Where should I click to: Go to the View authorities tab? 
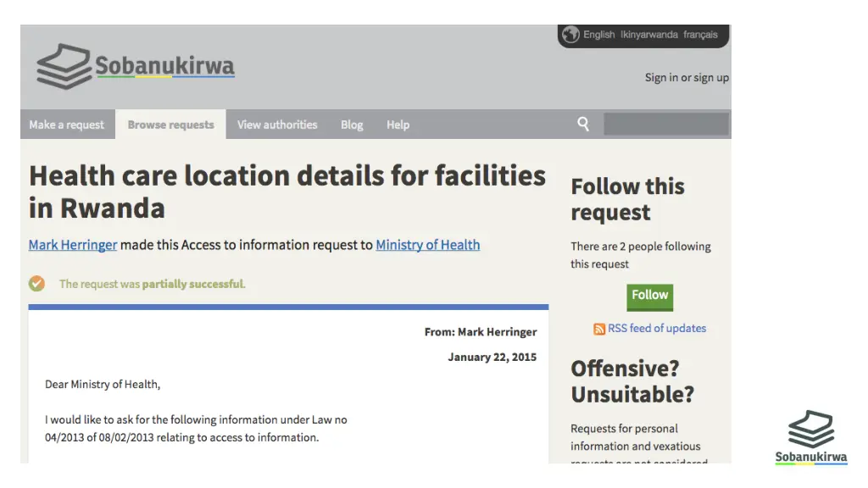coord(277,125)
